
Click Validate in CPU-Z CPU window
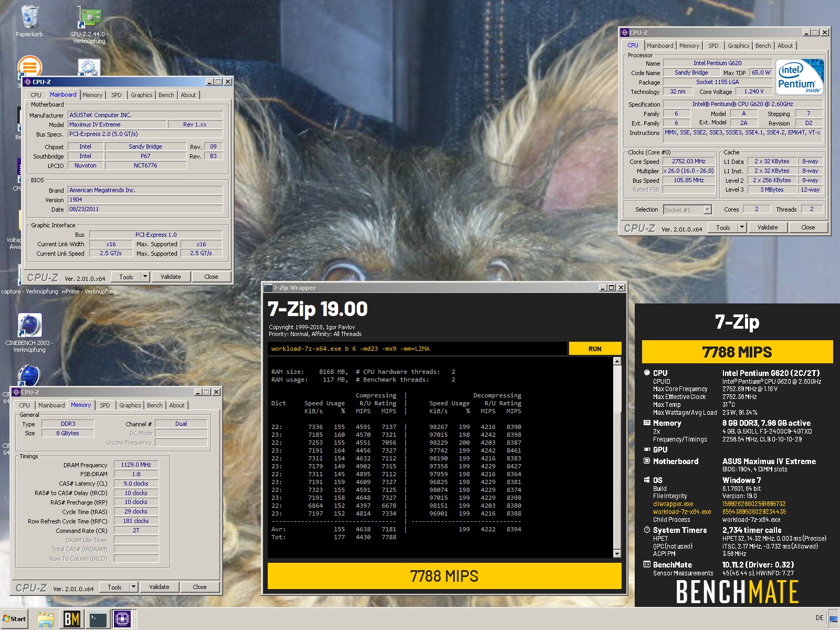(768, 227)
